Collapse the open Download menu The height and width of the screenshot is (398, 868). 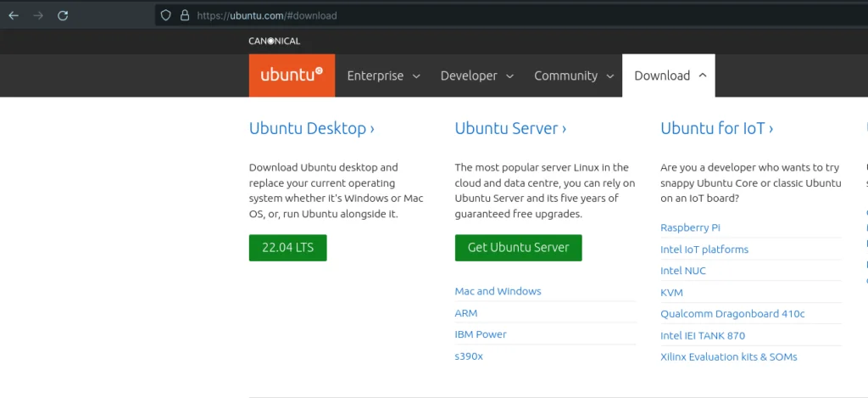669,76
